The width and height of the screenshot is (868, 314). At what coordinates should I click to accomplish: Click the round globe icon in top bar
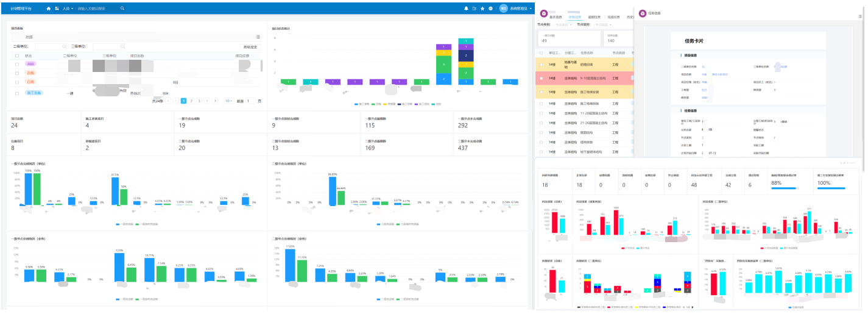[x=490, y=9]
